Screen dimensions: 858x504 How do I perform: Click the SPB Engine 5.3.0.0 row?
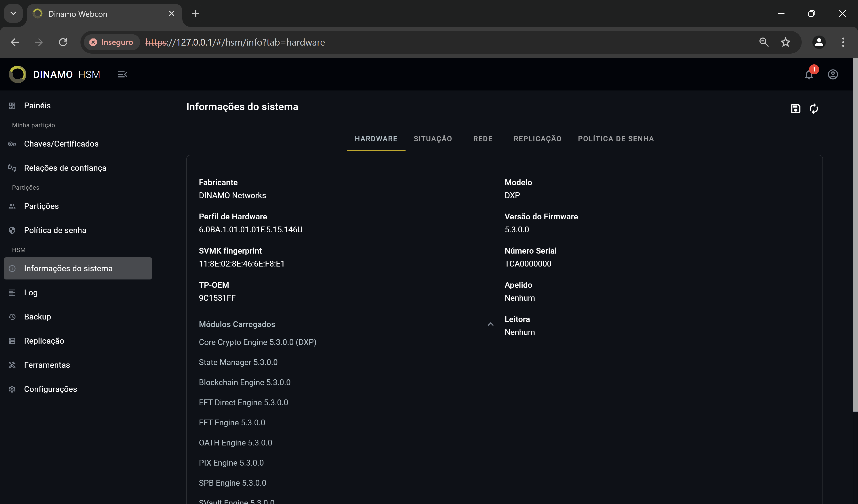pos(233,483)
